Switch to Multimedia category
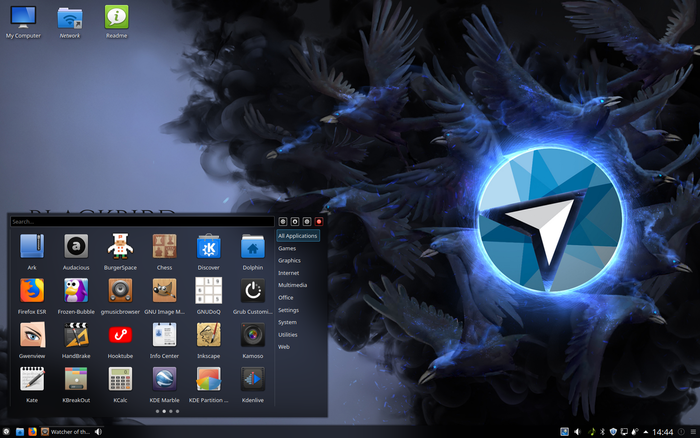This screenshot has height=438, width=700. coord(292,285)
